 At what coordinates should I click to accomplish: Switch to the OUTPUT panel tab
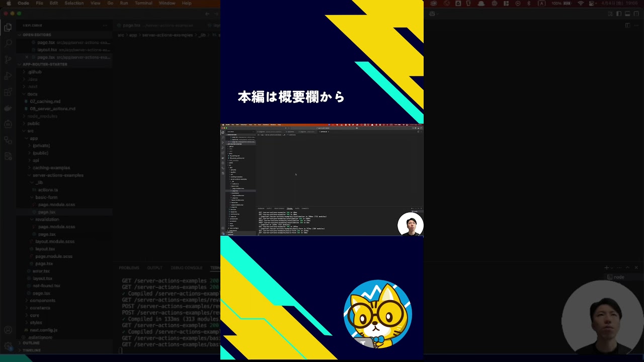pyautogui.click(x=154, y=268)
